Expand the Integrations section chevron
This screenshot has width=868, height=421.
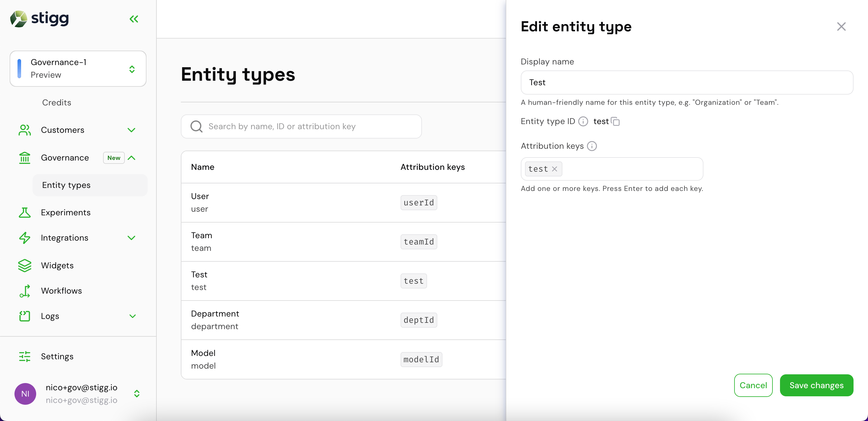(131, 238)
